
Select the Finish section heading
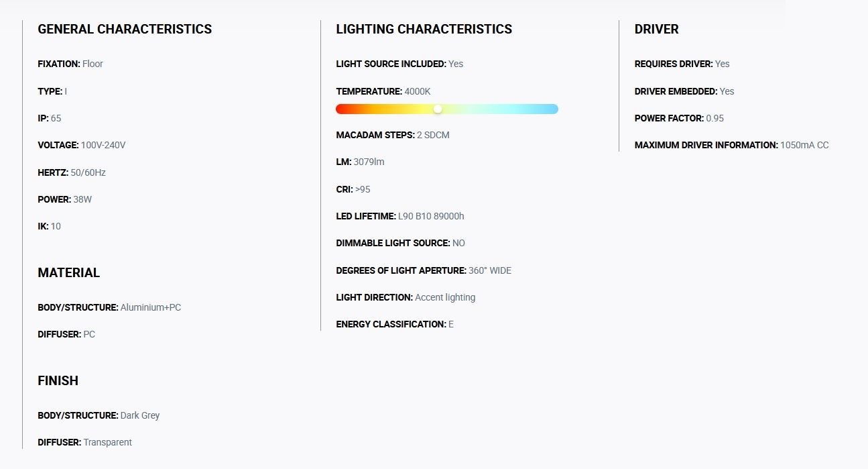point(58,381)
